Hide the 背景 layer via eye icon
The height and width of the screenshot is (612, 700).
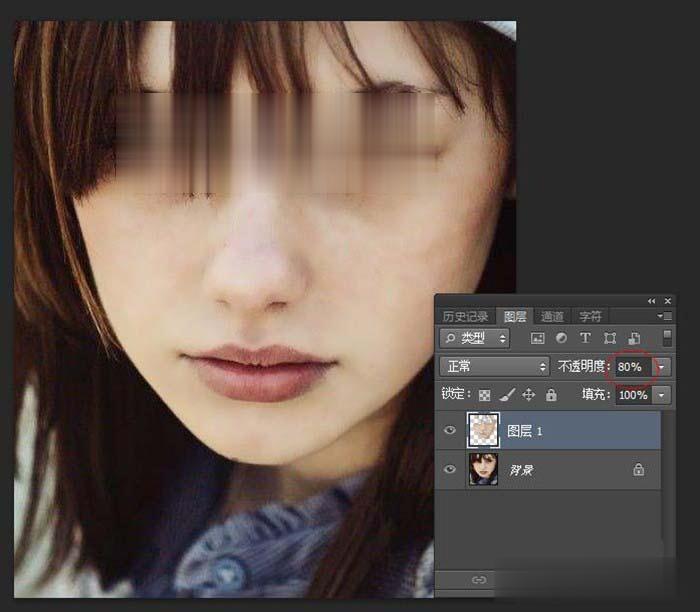[450, 469]
